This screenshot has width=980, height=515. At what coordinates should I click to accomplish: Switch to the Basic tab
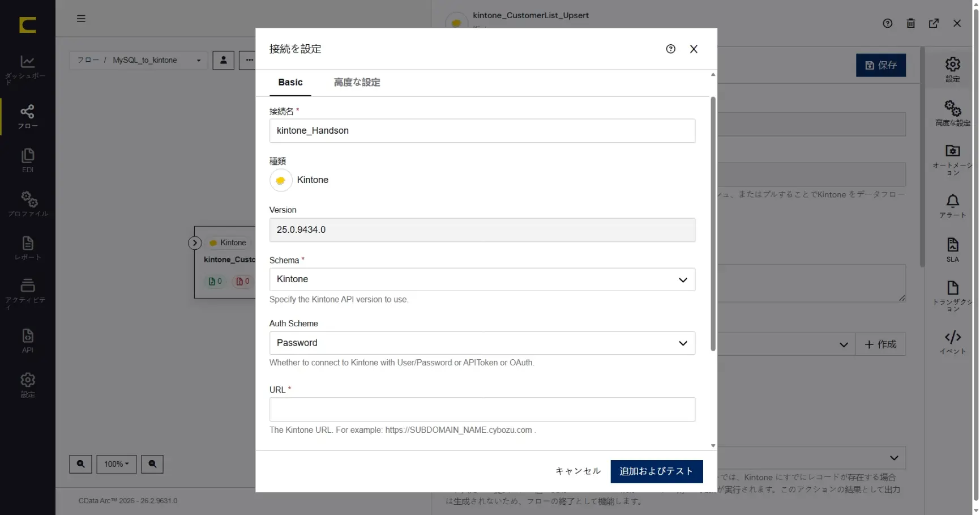click(290, 83)
